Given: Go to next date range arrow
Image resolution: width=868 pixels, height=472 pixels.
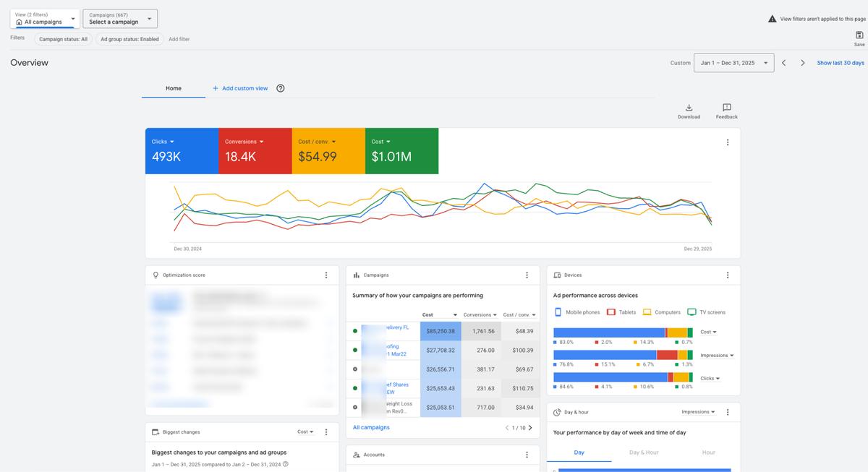Looking at the screenshot, I should (x=803, y=63).
